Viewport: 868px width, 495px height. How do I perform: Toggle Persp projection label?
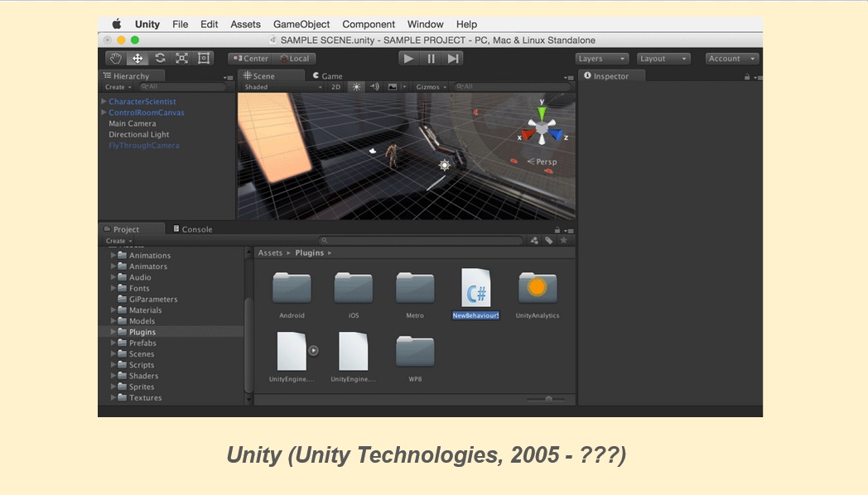542,161
